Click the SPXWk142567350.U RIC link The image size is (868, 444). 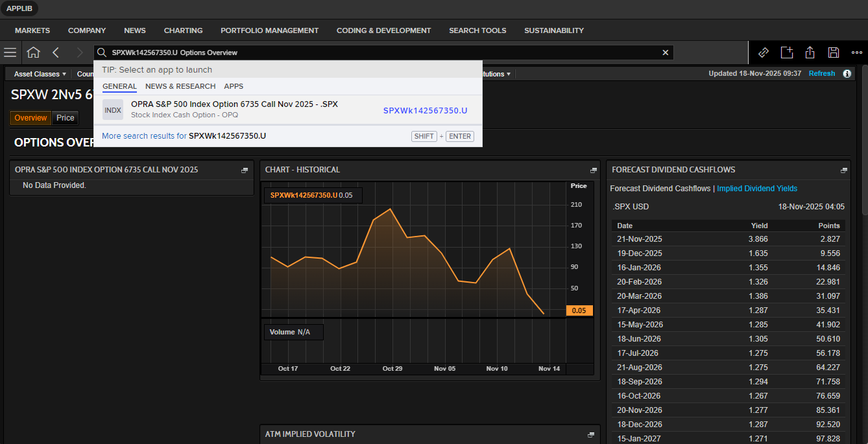pyautogui.click(x=425, y=111)
